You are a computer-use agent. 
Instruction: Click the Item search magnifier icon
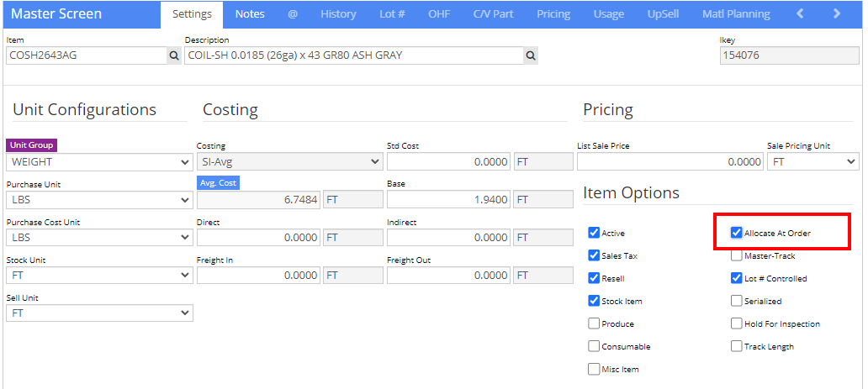174,55
